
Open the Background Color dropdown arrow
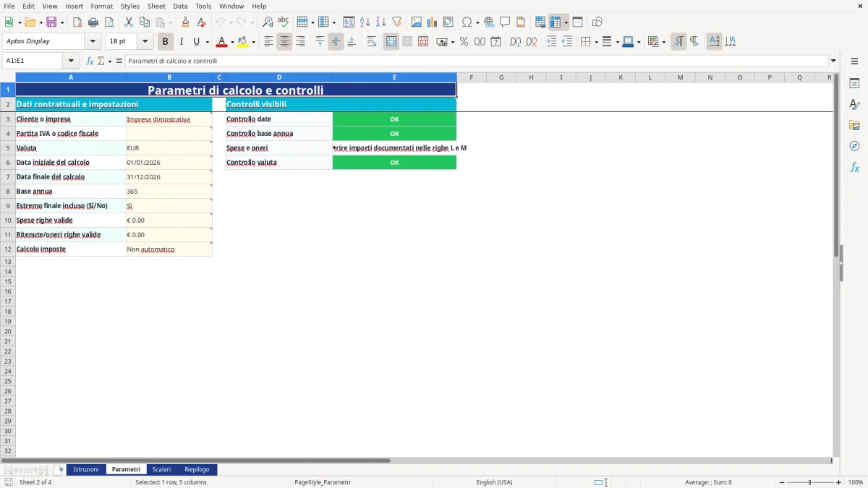(x=253, y=42)
